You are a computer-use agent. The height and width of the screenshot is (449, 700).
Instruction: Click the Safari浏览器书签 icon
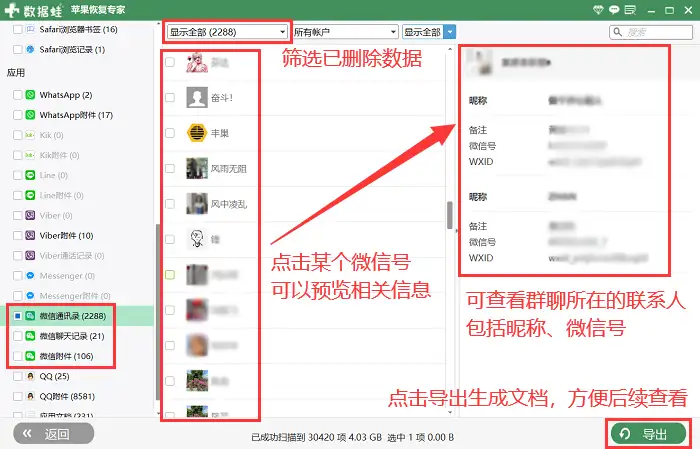[x=30, y=29]
